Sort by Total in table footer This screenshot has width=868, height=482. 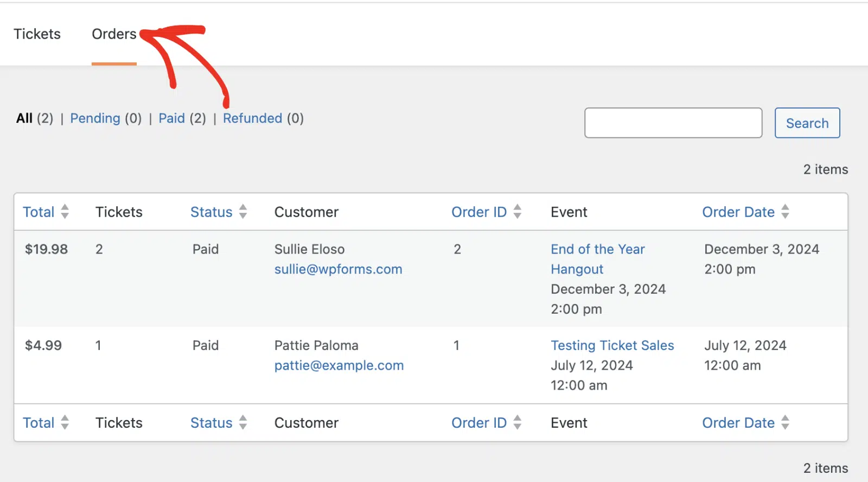click(x=39, y=423)
